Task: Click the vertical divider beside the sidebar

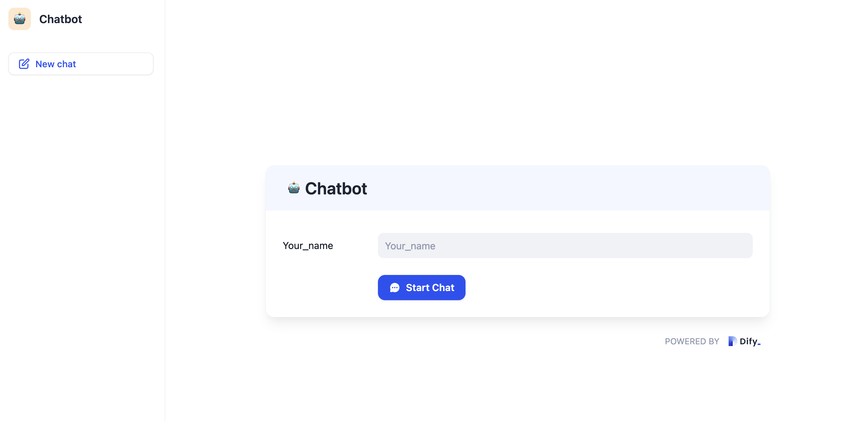Action: tap(165, 210)
